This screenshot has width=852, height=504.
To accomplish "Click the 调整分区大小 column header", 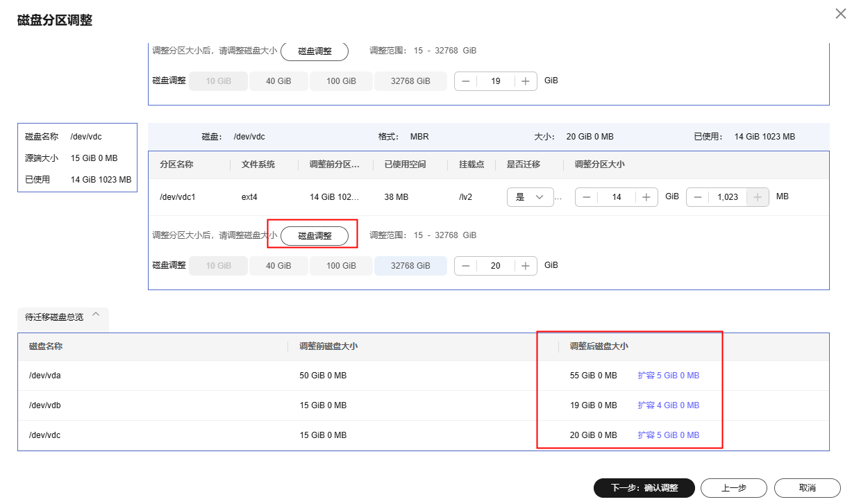I will click(x=599, y=165).
